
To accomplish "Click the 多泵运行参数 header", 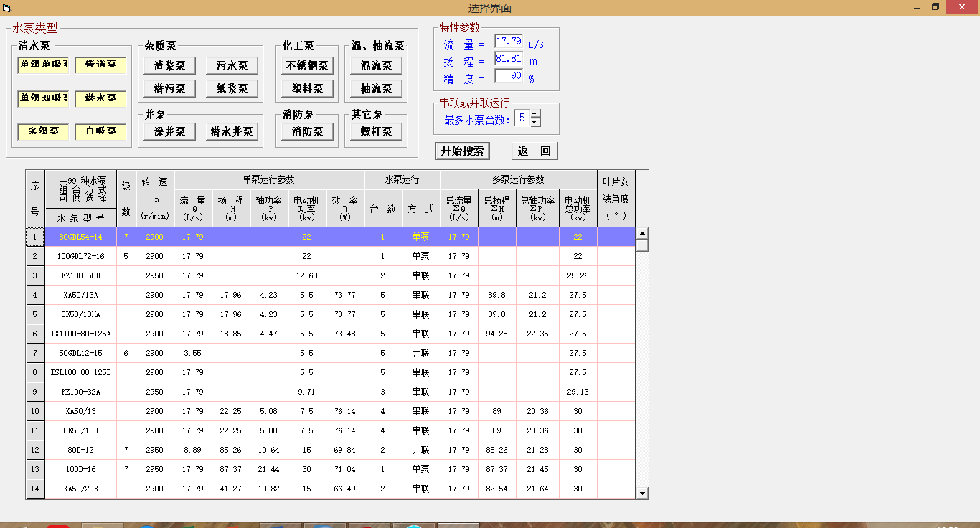I will (518, 179).
